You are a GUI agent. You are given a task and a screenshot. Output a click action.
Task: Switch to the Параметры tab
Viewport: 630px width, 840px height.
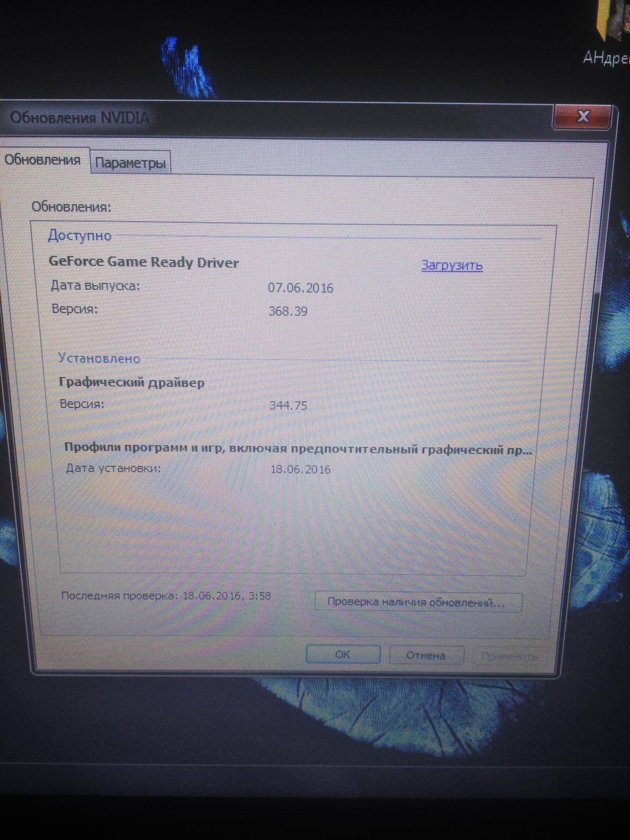pyautogui.click(x=131, y=163)
